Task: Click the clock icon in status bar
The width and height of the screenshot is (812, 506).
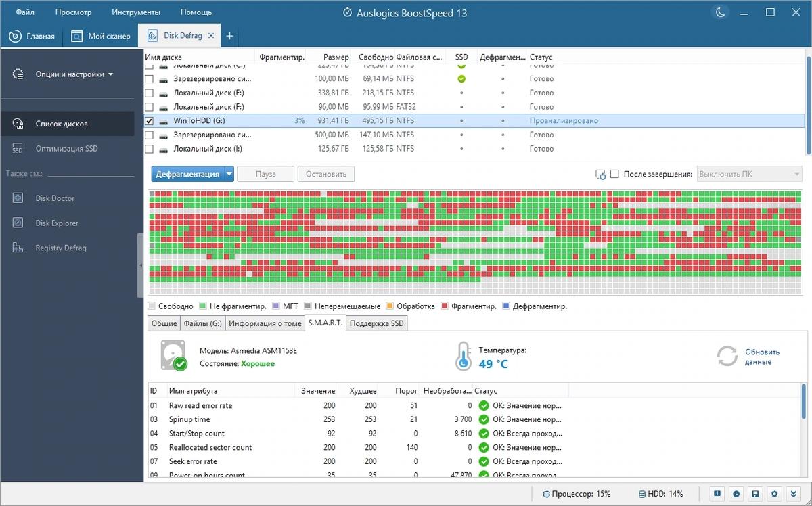Action: click(736, 495)
